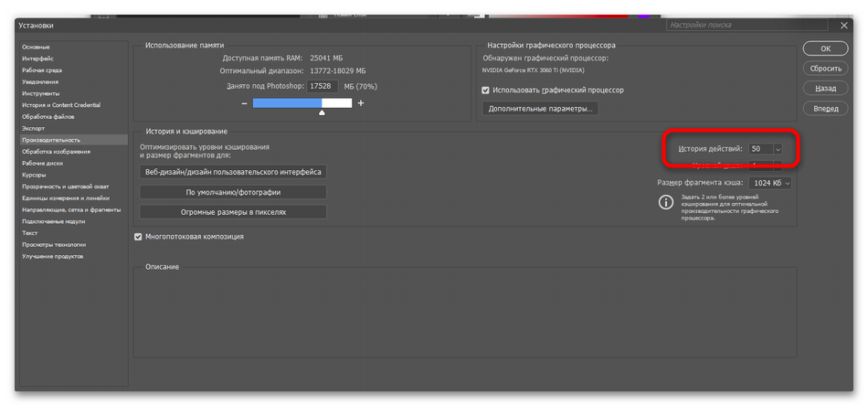Toggle Использовать графический процессор checkbox
This screenshot has height=406, width=868.
(486, 91)
